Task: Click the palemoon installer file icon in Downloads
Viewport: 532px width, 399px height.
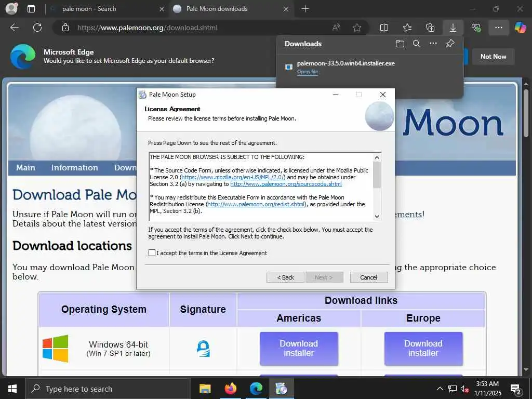Action: coord(289,67)
